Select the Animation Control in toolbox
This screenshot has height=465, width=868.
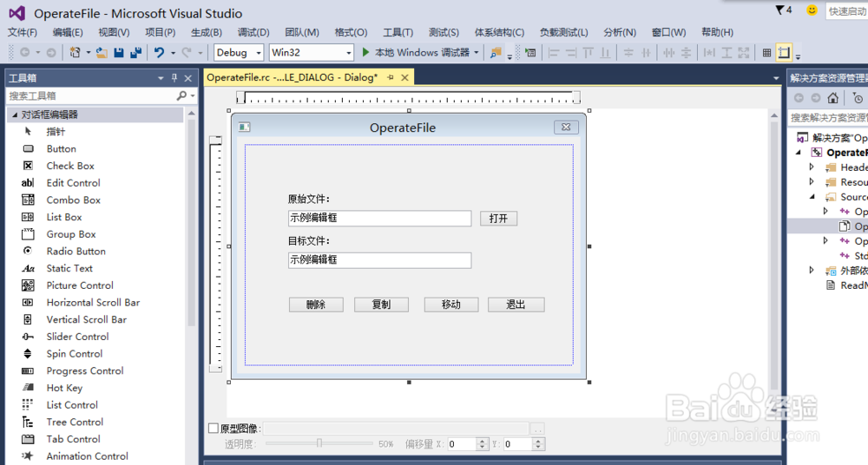(95, 456)
